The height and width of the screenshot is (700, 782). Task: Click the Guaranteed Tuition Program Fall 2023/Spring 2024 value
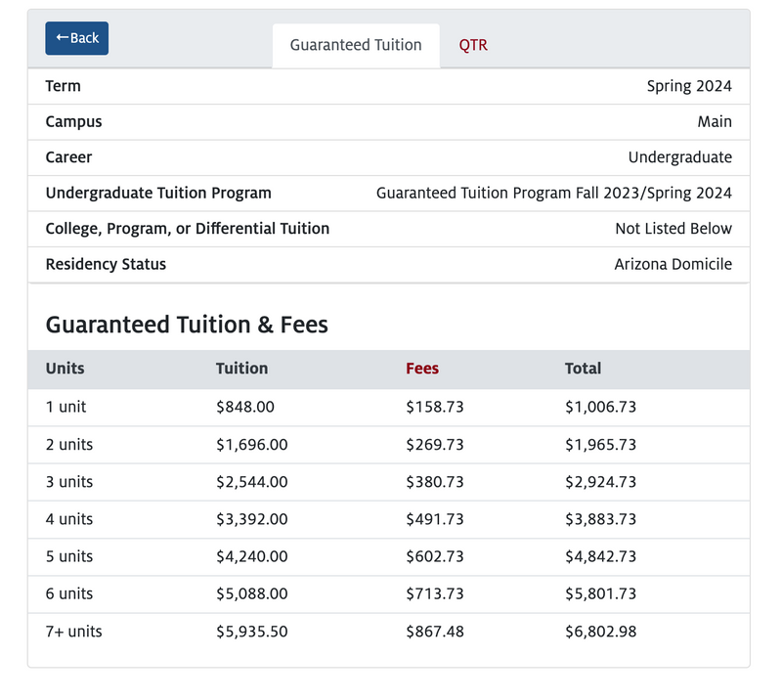click(554, 193)
